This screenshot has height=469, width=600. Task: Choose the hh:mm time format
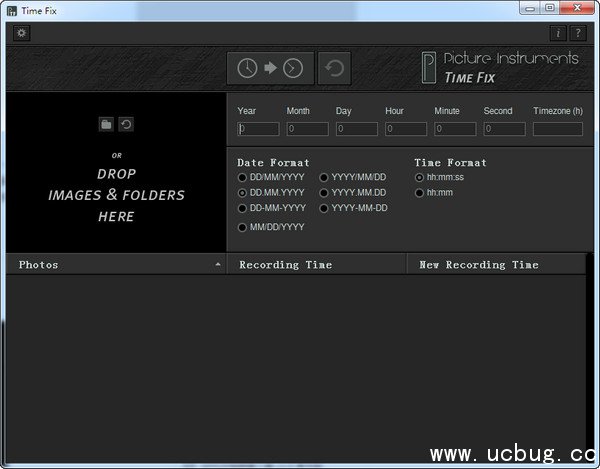pyautogui.click(x=420, y=192)
